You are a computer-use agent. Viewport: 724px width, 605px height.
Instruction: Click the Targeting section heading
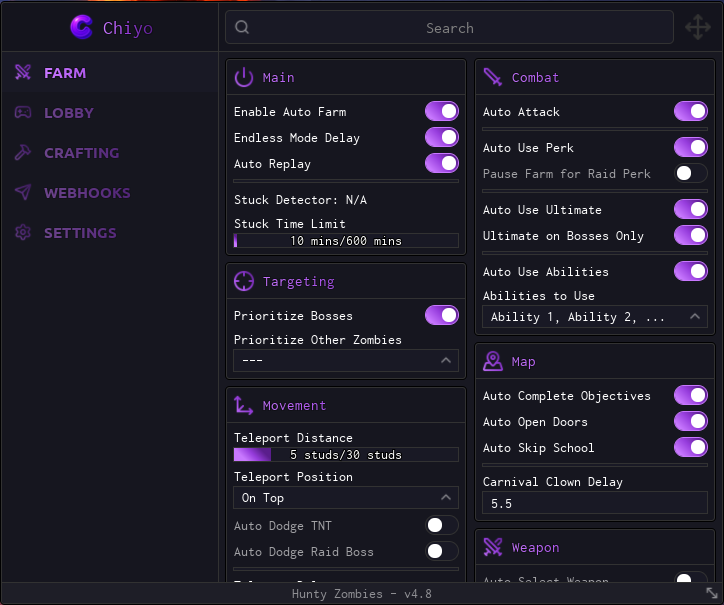click(x=298, y=282)
